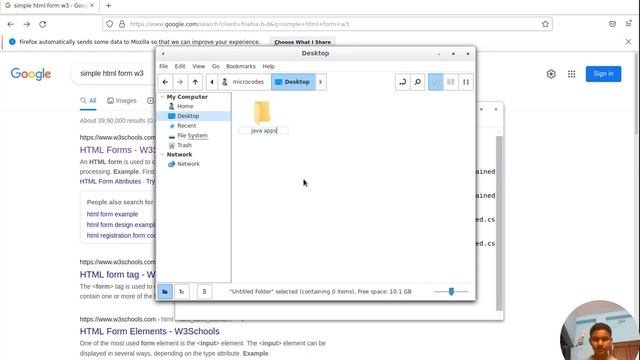
Task: Click the Google logo
Action: pos(31,74)
